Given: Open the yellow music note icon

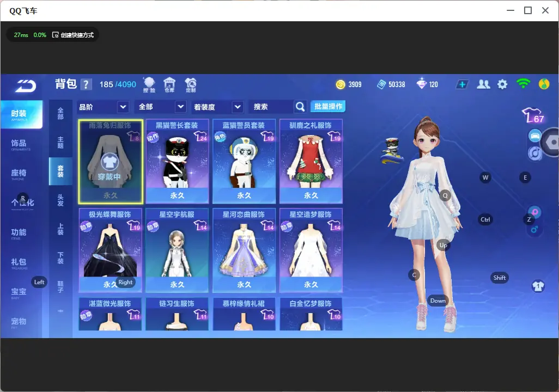Looking at the screenshot, I should pyautogui.click(x=544, y=84).
